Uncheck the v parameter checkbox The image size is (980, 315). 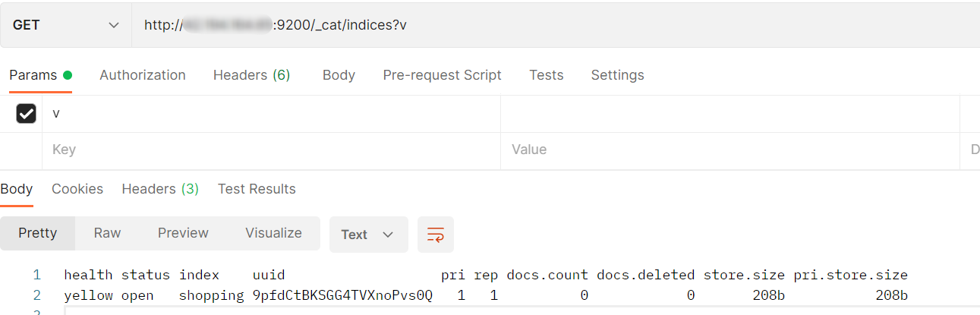tap(26, 114)
